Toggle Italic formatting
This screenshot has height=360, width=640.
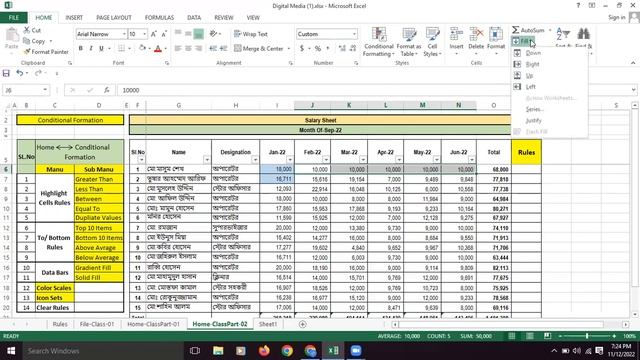click(x=91, y=48)
